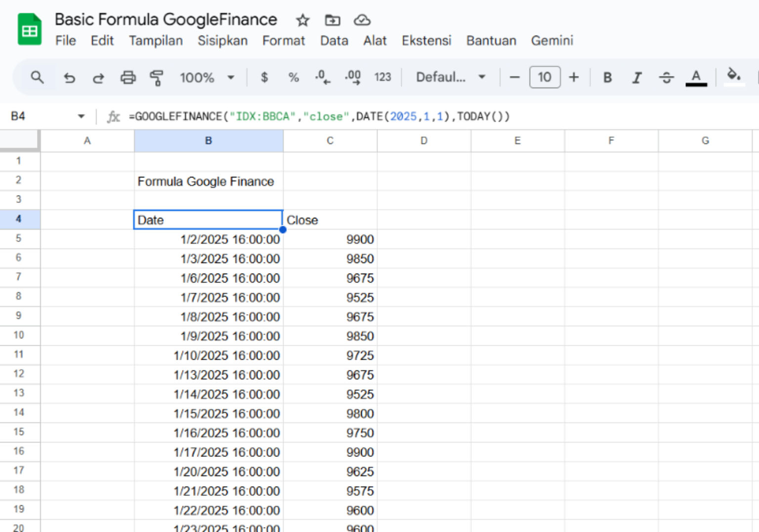The image size is (759, 532).
Task: Activate the paint format tool
Action: point(157,78)
